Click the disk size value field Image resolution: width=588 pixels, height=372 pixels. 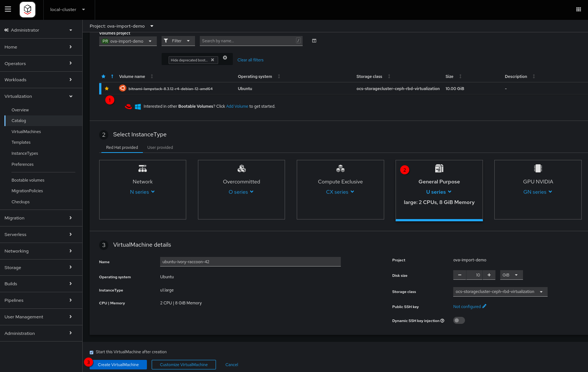point(474,275)
